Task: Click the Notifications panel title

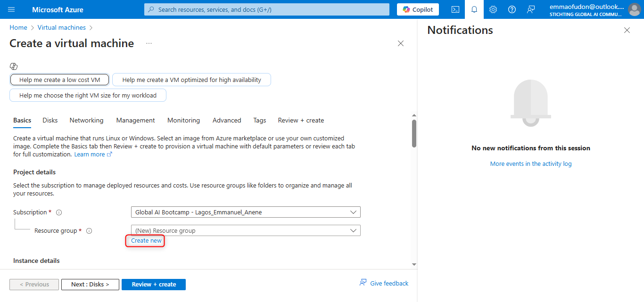Action: (460, 30)
